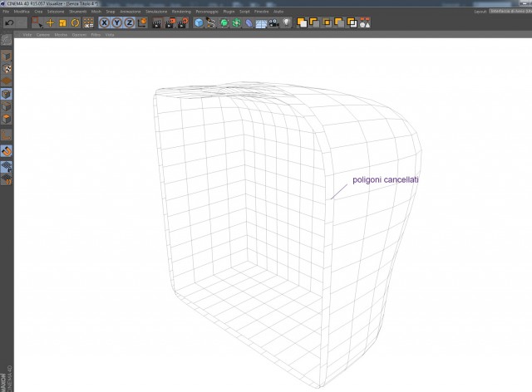Open the Strumenti menu
The height and width of the screenshot is (392, 532).
[x=77, y=12]
